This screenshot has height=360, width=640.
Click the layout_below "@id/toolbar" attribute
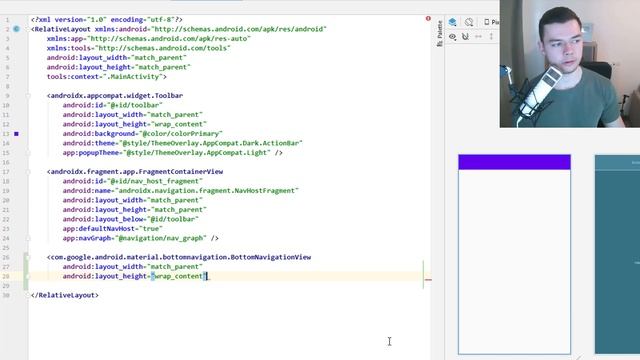tap(131, 219)
